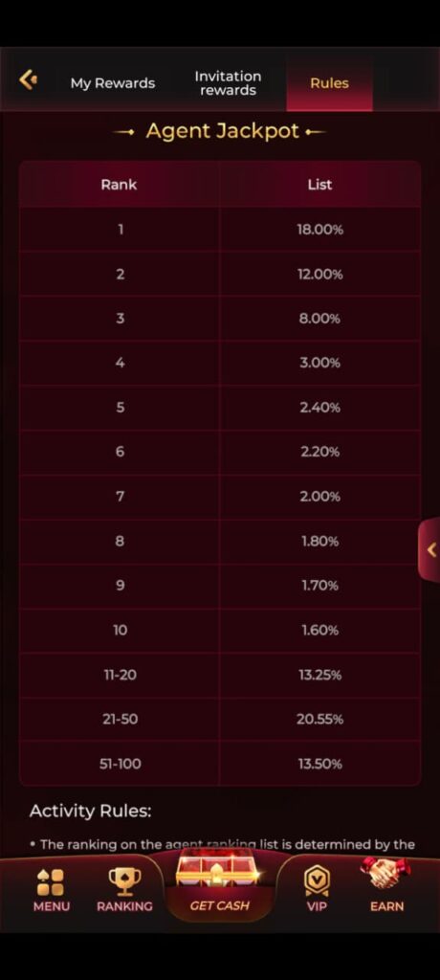
Task: Select the 51-100 rank row
Action: [x=220, y=764]
